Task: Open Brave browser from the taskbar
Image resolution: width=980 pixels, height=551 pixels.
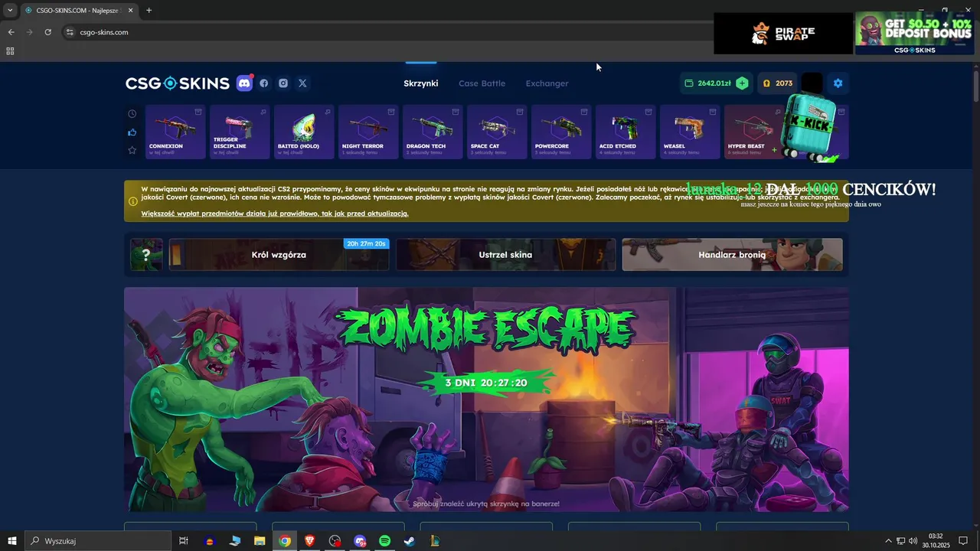Action: [x=309, y=541]
